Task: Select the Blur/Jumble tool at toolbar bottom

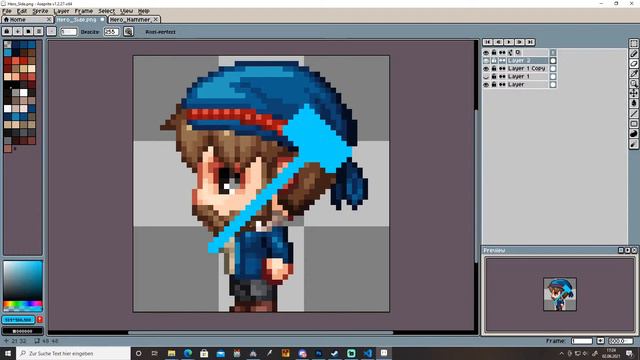Action: tap(633, 144)
